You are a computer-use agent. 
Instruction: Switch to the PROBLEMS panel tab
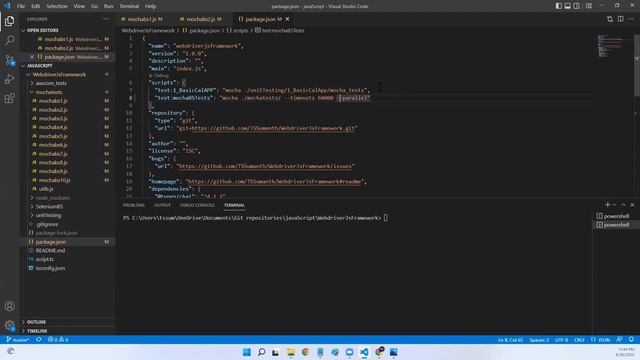point(134,205)
